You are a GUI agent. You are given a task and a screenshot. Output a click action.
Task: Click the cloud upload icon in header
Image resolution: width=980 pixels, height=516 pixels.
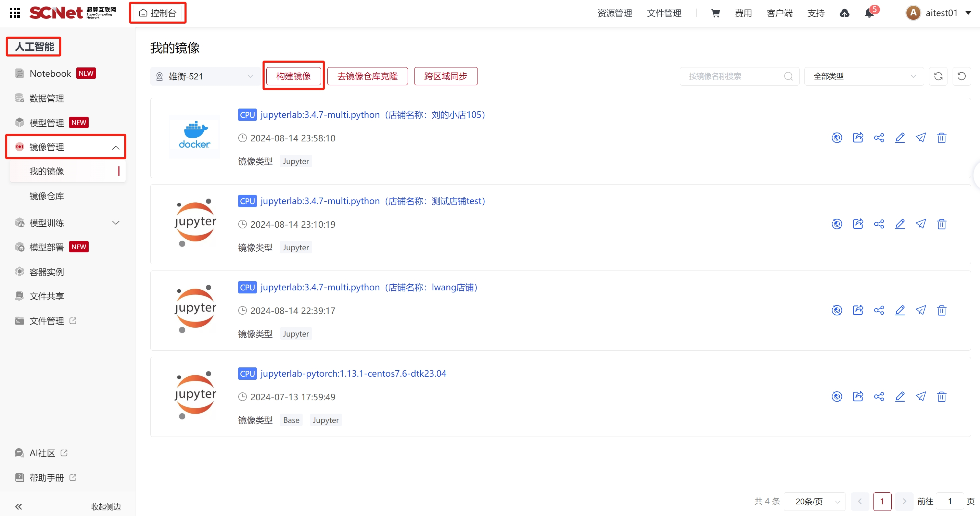(x=844, y=13)
